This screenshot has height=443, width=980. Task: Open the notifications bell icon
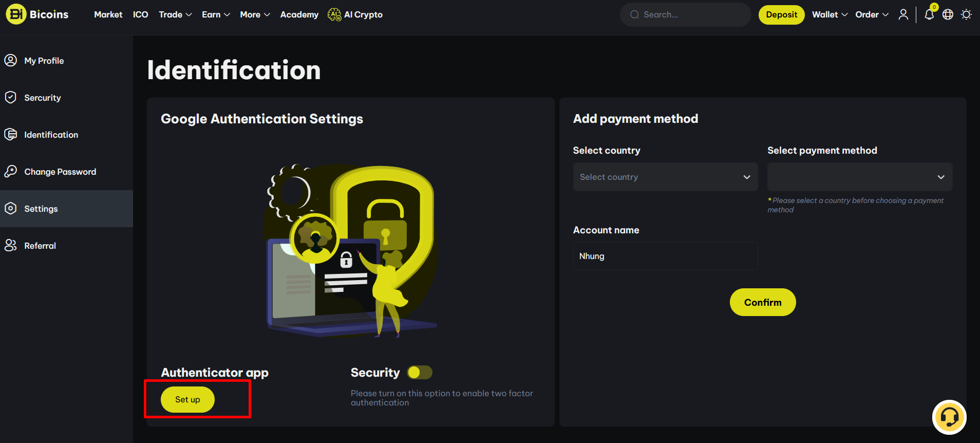click(x=929, y=14)
